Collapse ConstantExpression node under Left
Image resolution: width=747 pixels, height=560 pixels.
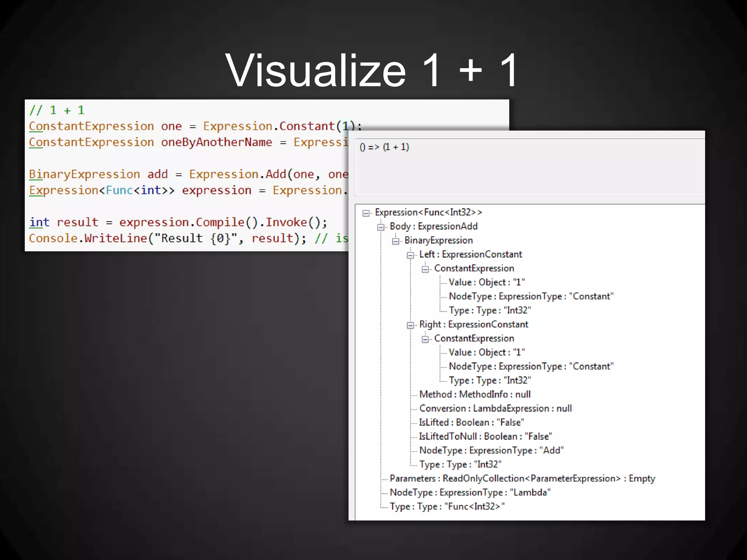(425, 269)
